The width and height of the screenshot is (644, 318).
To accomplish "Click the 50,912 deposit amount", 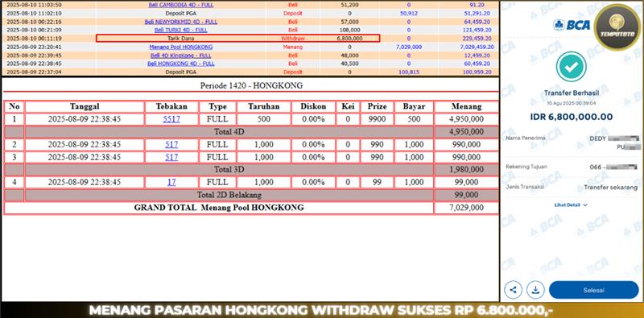I will [x=408, y=13].
